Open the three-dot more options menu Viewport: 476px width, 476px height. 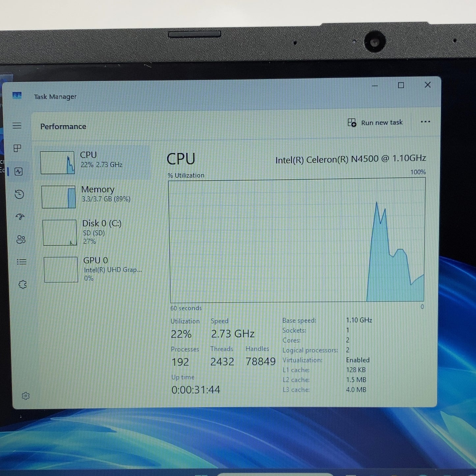tap(425, 122)
